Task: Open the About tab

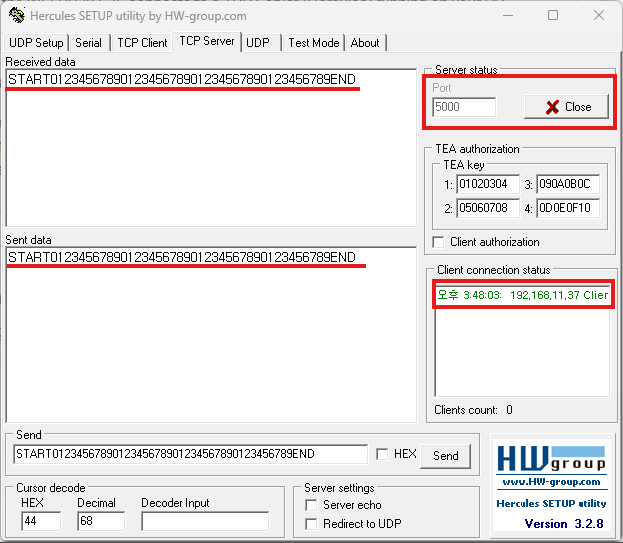Action: point(365,43)
